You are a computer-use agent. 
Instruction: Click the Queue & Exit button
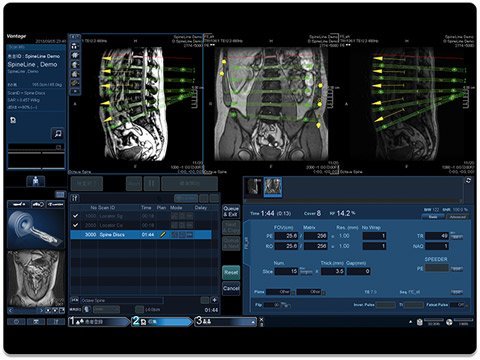[231, 212]
